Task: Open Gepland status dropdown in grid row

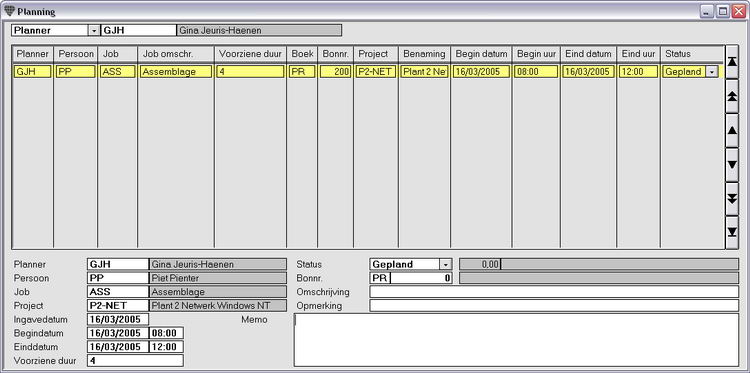Action: (x=712, y=72)
